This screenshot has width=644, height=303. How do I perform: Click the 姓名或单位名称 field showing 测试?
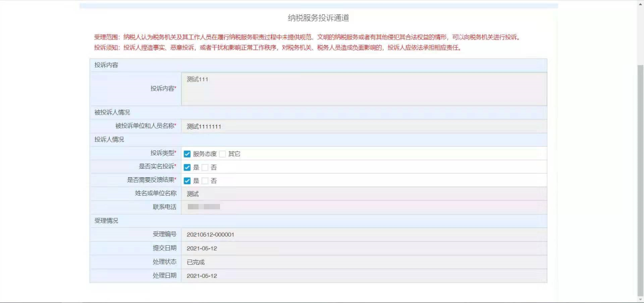click(x=364, y=194)
